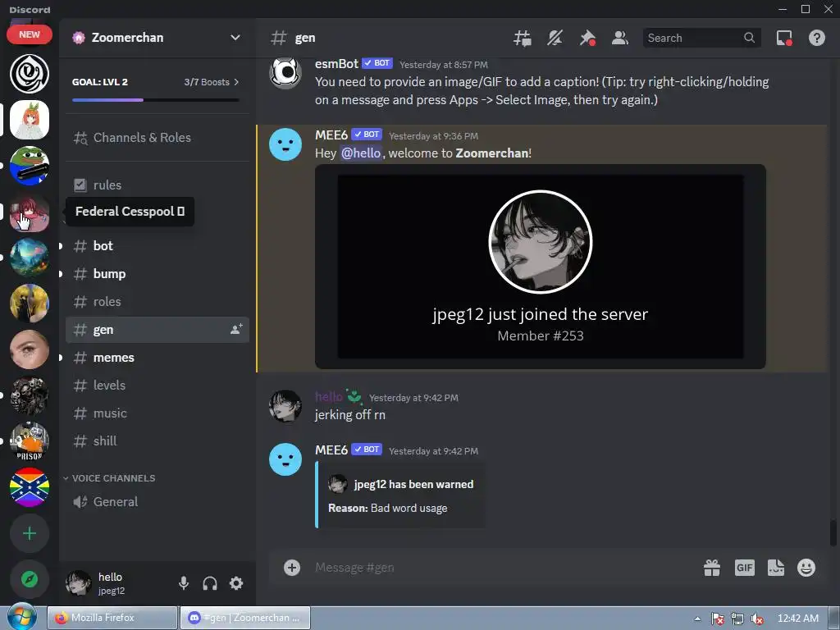Click the NEW unread indicator button
The height and width of the screenshot is (630, 840).
30,34
